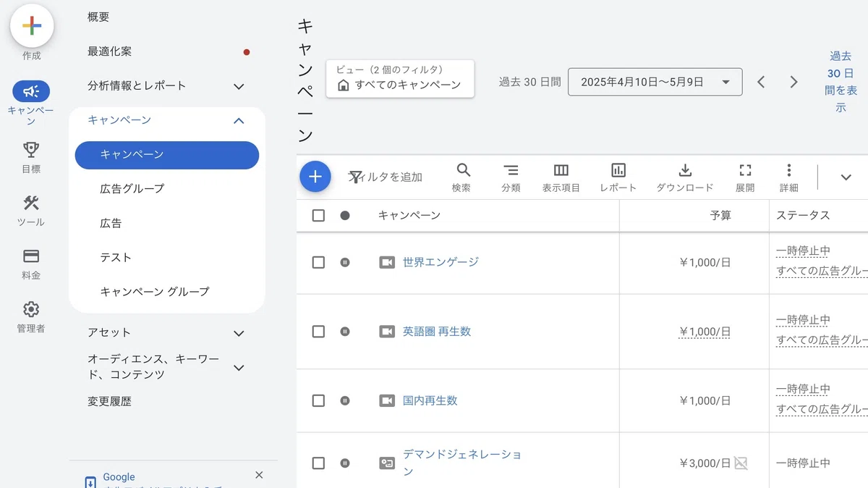Go to next date range arrow
This screenshot has width=868, height=488.
coord(793,82)
